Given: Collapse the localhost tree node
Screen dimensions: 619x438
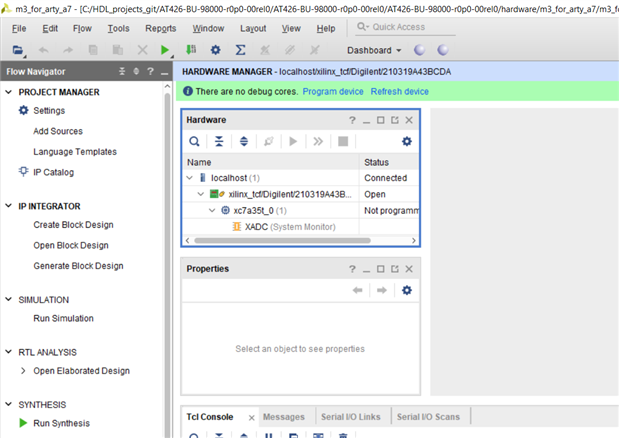Looking at the screenshot, I should click(190, 177).
